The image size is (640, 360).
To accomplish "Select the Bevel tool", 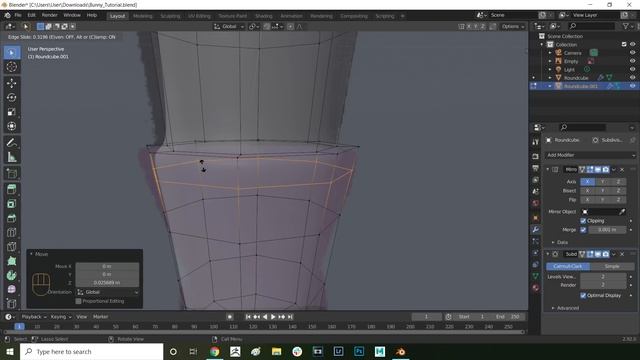I will [11, 218].
